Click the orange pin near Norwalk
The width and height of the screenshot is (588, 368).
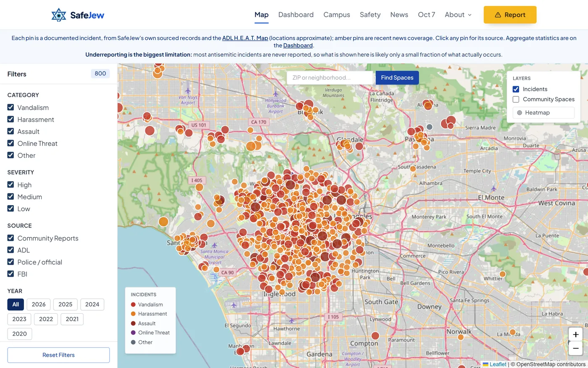coord(461,337)
